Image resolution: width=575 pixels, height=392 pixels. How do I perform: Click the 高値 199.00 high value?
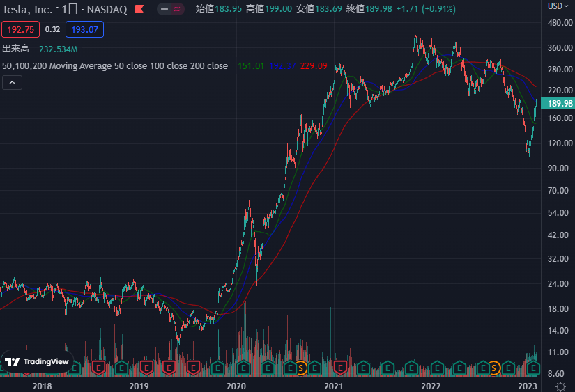[x=269, y=9]
